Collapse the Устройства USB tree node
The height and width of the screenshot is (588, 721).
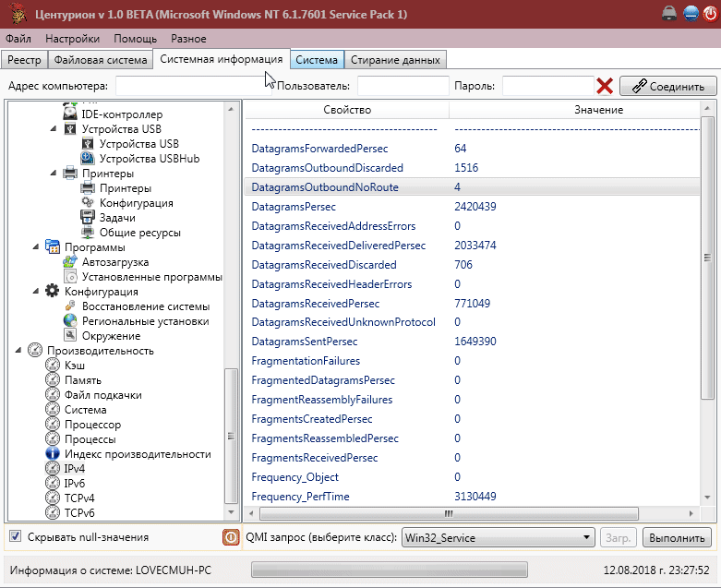54,128
